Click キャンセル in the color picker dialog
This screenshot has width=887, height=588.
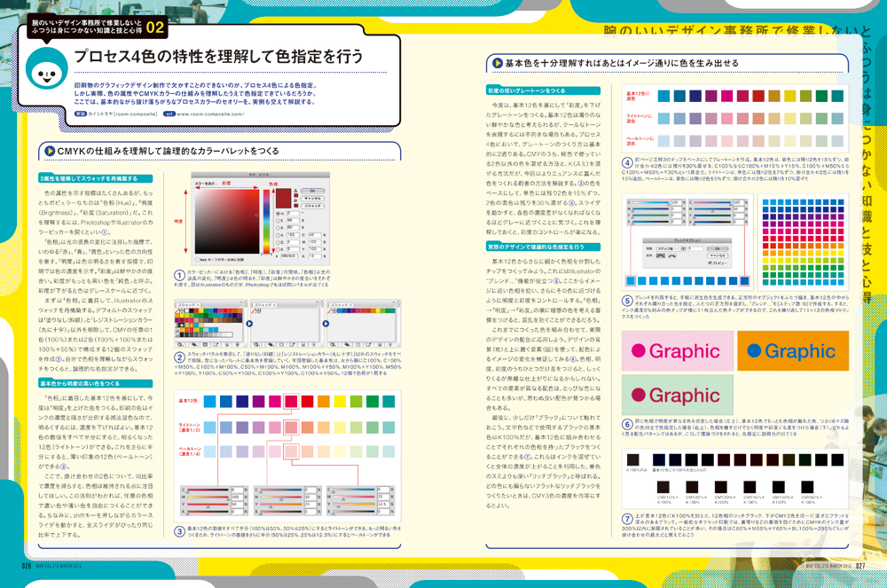(x=312, y=199)
